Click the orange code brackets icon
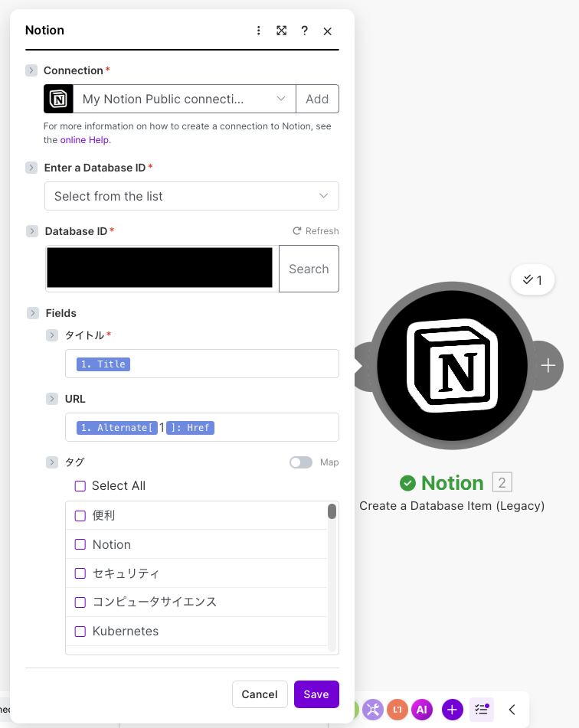The image size is (579, 728). (x=397, y=710)
